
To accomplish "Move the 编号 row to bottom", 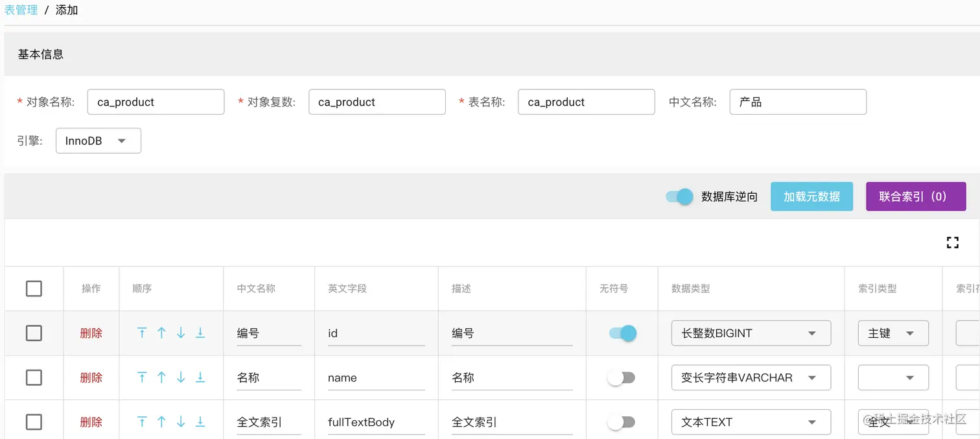I will click(x=200, y=333).
